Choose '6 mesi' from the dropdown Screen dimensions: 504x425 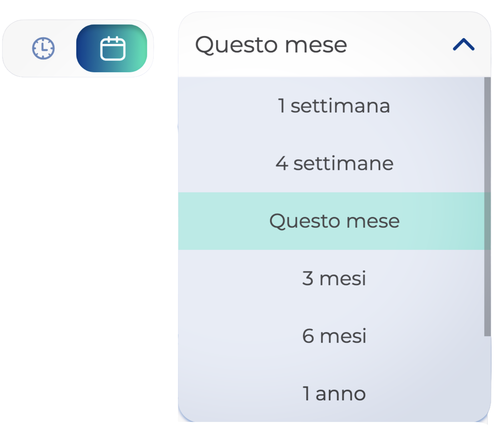(x=334, y=336)
